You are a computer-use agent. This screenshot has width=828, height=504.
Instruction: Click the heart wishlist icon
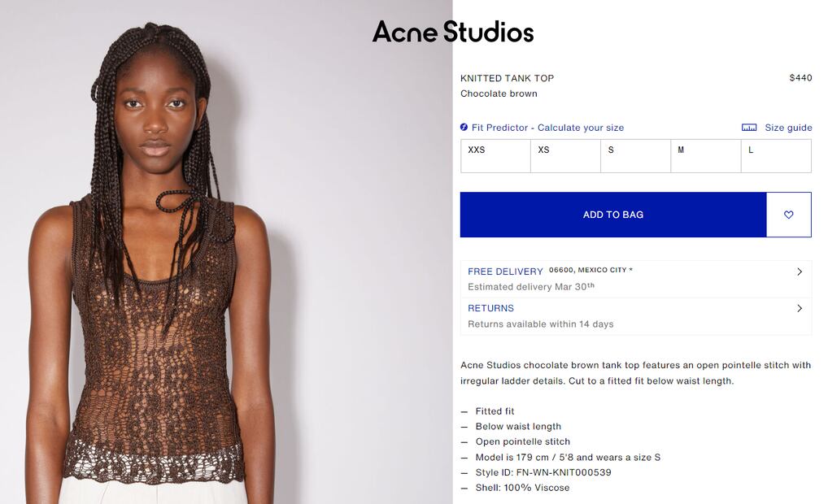(788, 215)
